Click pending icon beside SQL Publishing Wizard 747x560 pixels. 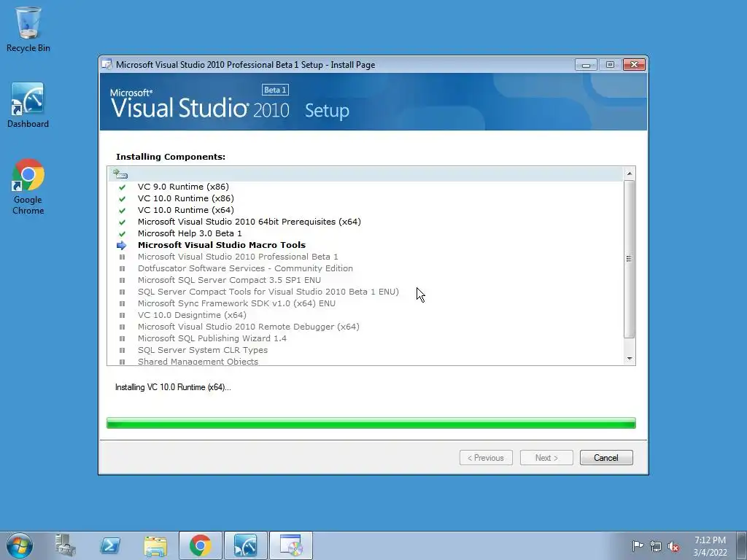pyautogui.click(x=122, y=338)
